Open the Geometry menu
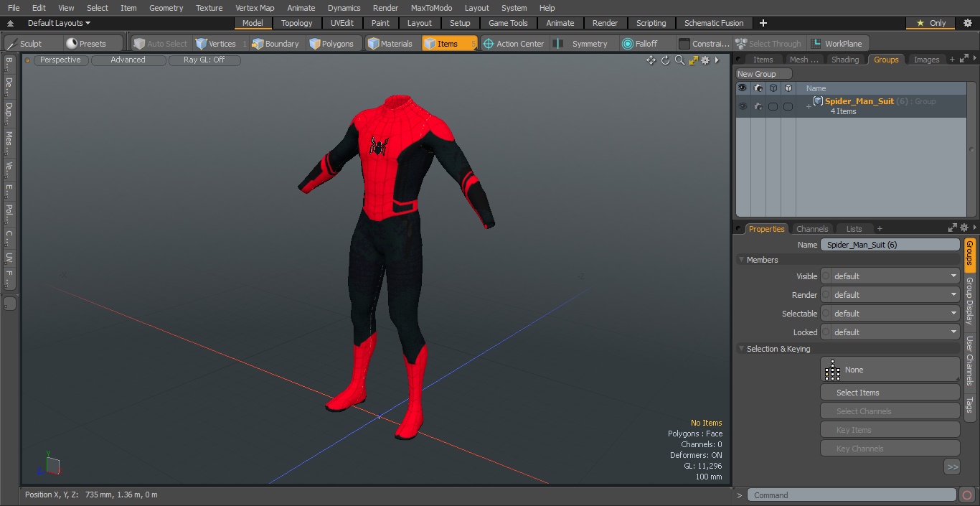980x506 pixels. pyautogui.click(x=166, y=8)
